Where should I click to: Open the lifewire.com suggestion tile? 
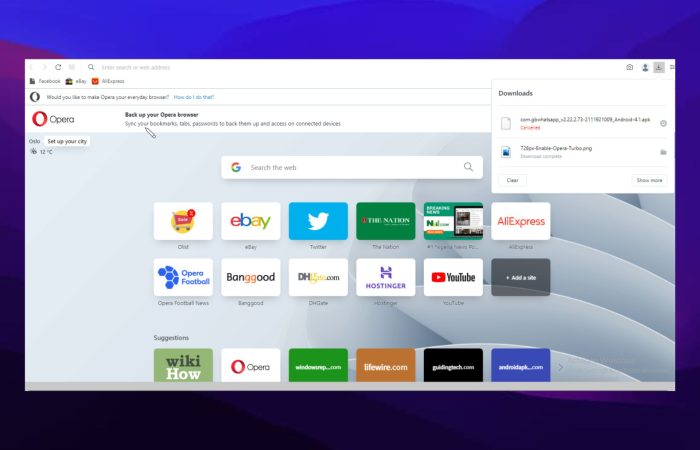pos(386,365)
